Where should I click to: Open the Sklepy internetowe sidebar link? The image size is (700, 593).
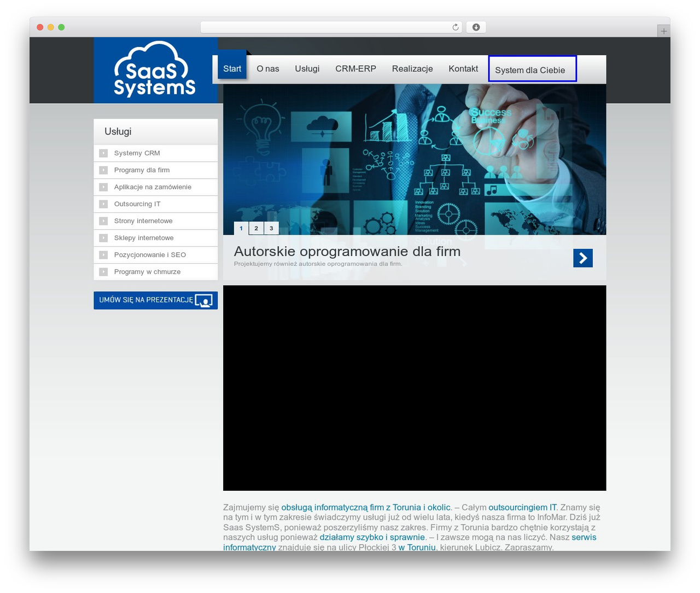(x=144, y=238)
